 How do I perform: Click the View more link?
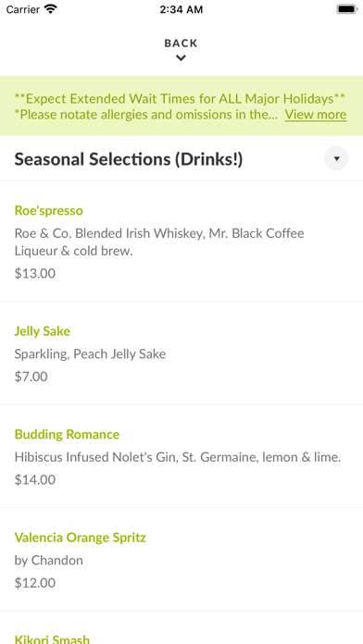tap(316, 115)
